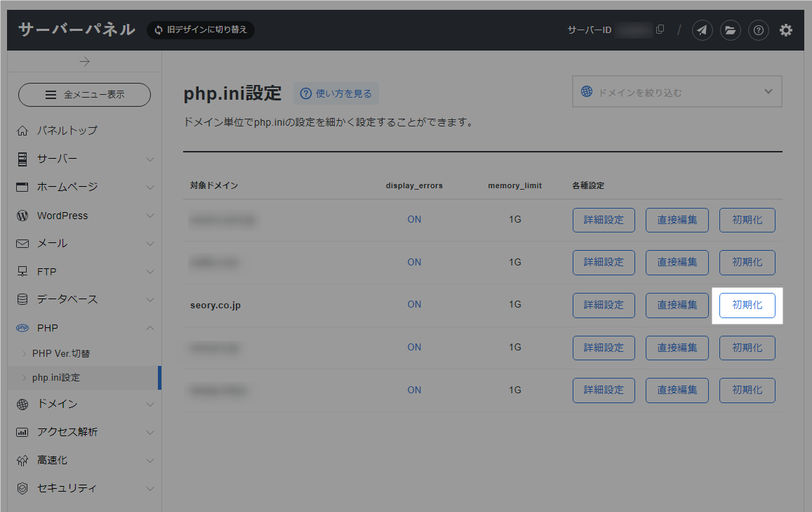Viewport: 812px width, 512px height.
Task: Open the settings gear icon in the header
Action: click(786, 30)
